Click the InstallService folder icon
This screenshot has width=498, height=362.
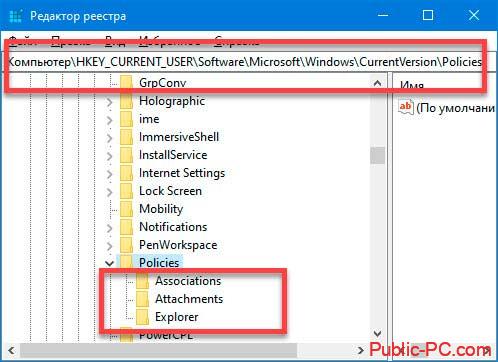pyautogui.click(x=126, y=155)
